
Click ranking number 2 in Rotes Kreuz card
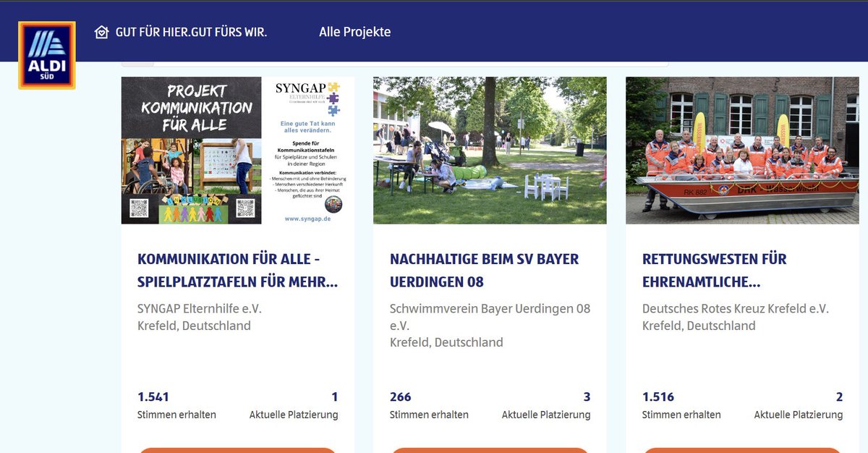839,397
